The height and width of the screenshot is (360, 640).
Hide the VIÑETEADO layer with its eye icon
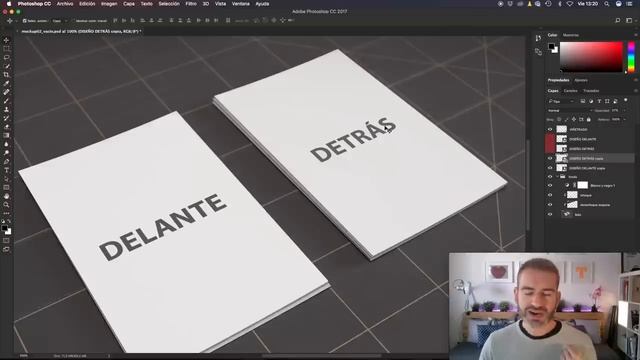[550, 129]
